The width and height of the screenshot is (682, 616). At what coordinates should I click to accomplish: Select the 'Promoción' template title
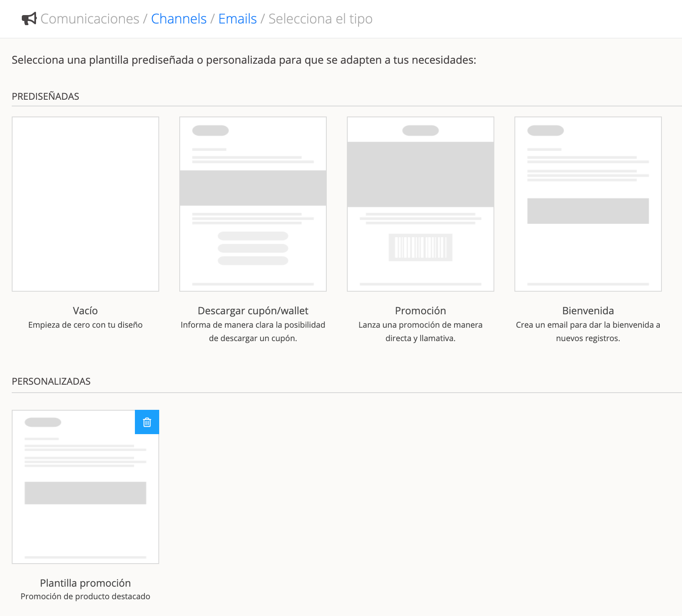pos(420,311)
